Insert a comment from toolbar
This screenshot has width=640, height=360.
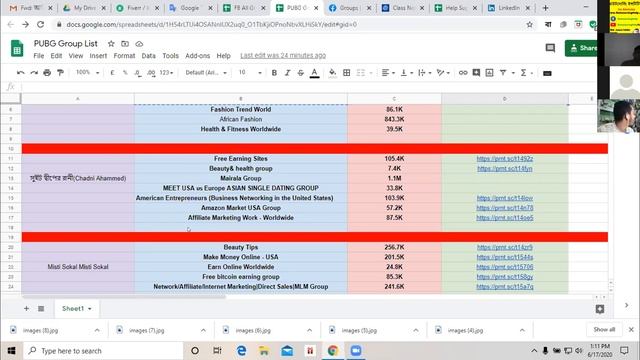[x=476, y=73]
